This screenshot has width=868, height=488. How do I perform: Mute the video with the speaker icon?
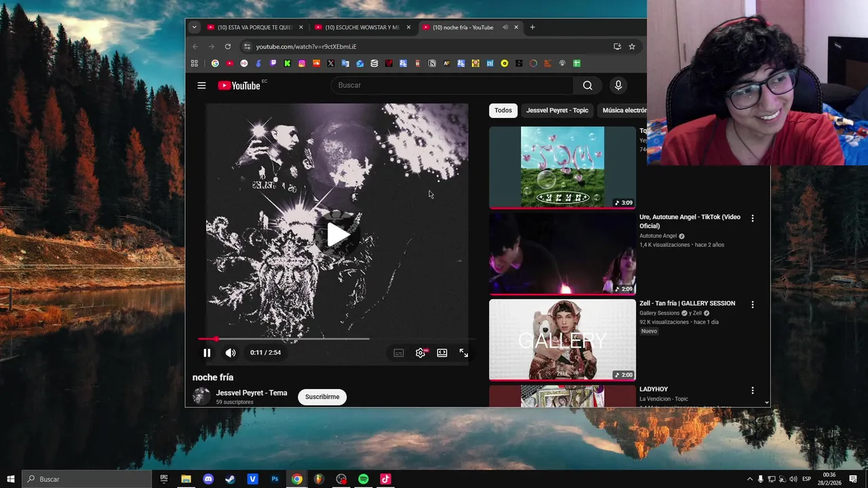point(231,352)
